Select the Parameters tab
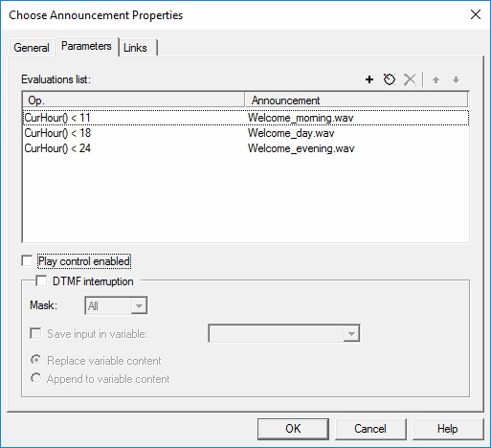The width and height of the screenshot is (491, 448). pos(86,46)
